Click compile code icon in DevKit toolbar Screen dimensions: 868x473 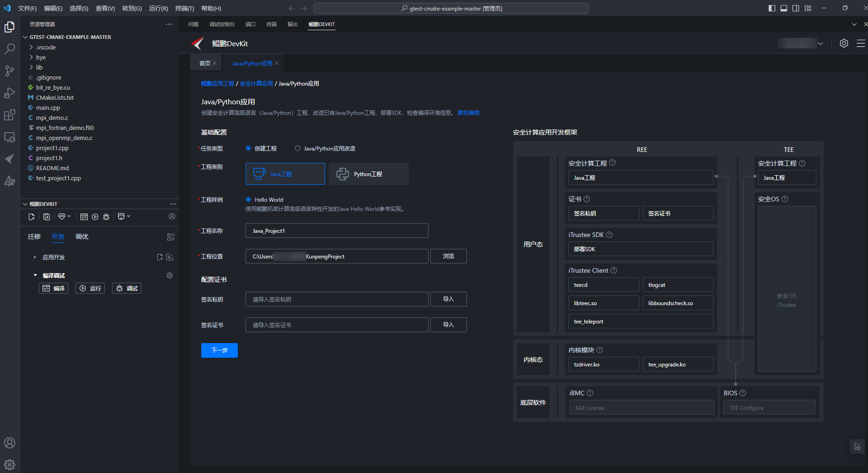[84, 217]
